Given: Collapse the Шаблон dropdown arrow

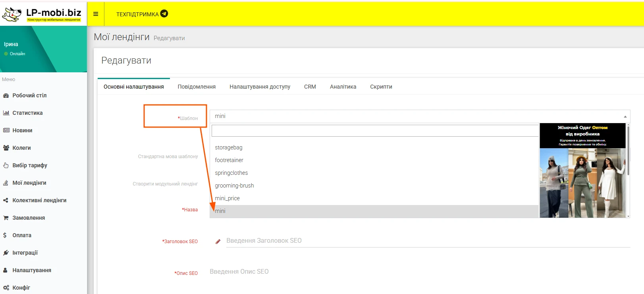Looking at the screenshot, I should coord(625,116).
